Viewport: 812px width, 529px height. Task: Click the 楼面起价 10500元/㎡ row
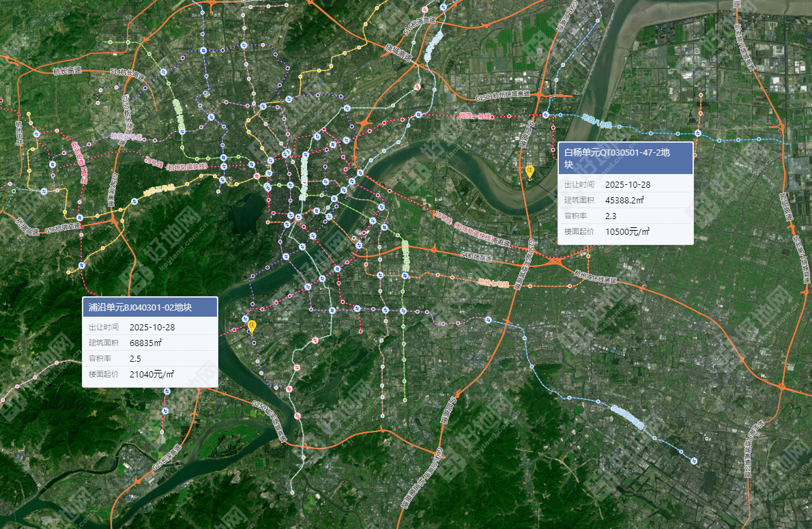pyautogui.click(x=625, y=231)
